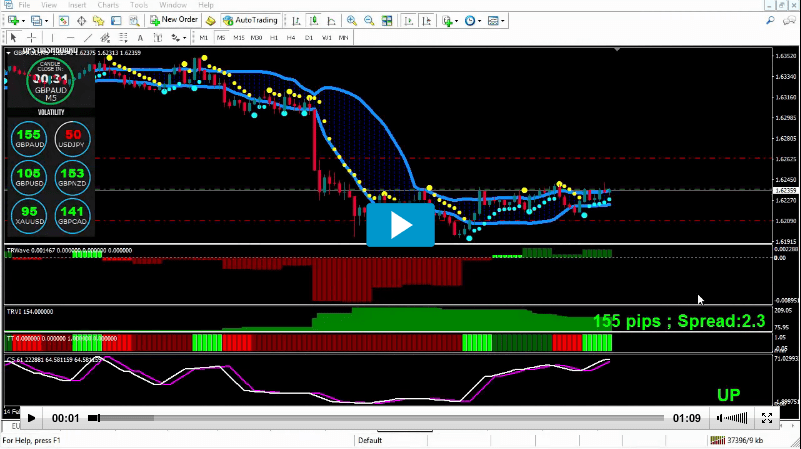This screenshot has width=801, height=449.
Task: Open the Market Watch panel icon
Action: coord(63,20)
